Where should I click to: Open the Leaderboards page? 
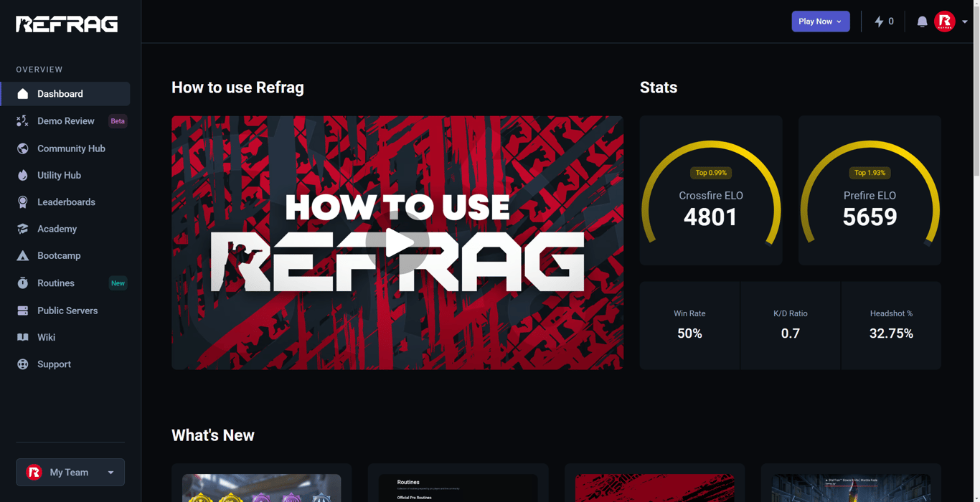[x=65, y=202]
